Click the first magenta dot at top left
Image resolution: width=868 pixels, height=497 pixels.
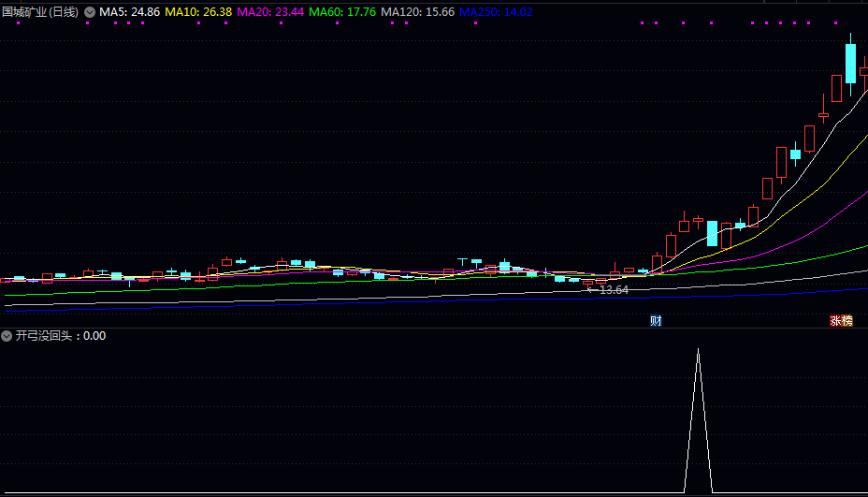point(16,22)
